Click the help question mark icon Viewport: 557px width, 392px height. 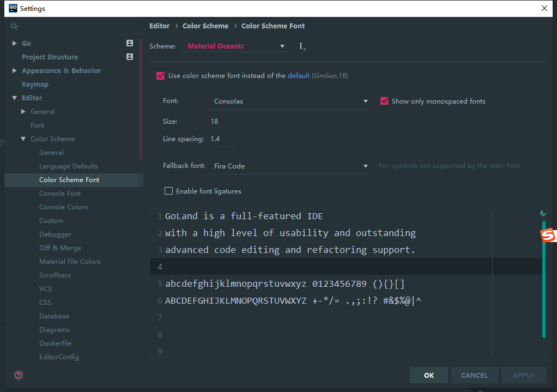(x=19, y=375)
